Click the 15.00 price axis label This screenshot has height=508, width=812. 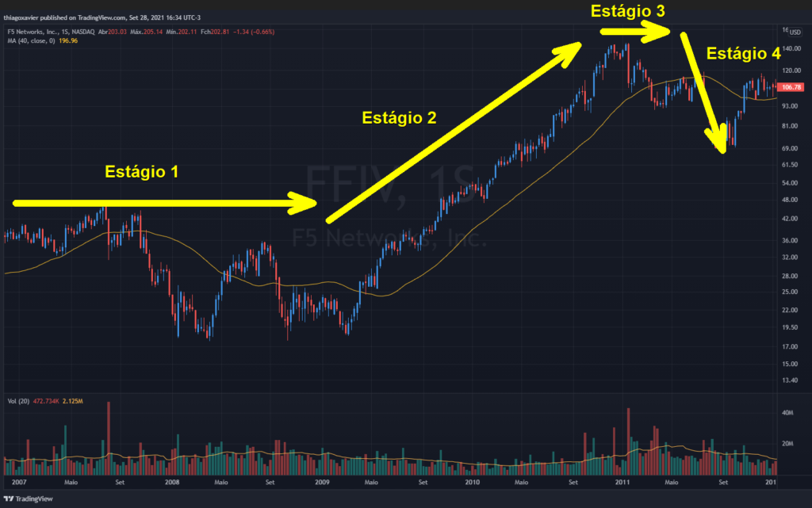coord(791,365)
